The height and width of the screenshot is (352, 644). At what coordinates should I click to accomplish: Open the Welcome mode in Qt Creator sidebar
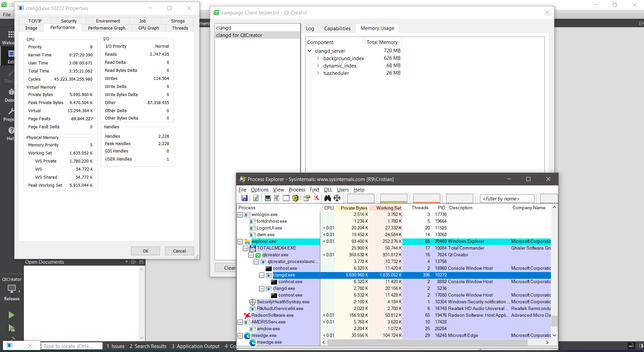[8, 38]
